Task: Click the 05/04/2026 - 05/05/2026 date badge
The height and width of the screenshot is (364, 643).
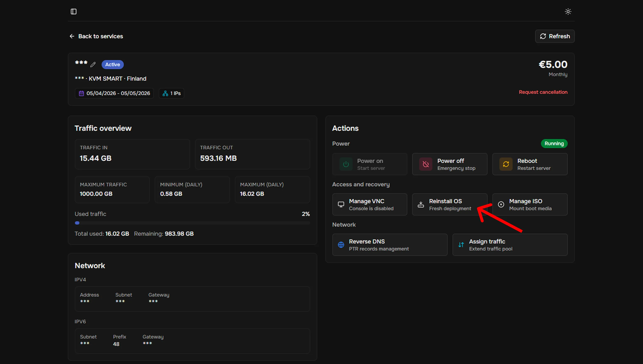Action: coord(114,93)
